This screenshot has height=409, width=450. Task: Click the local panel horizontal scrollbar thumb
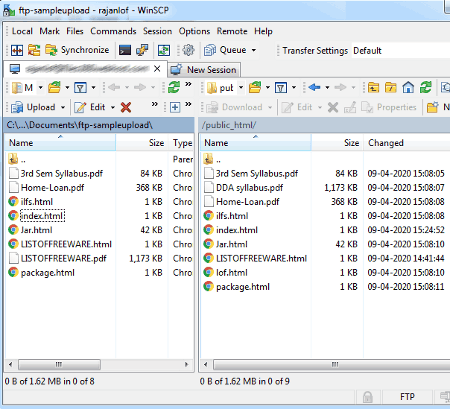tap(59, 364)
